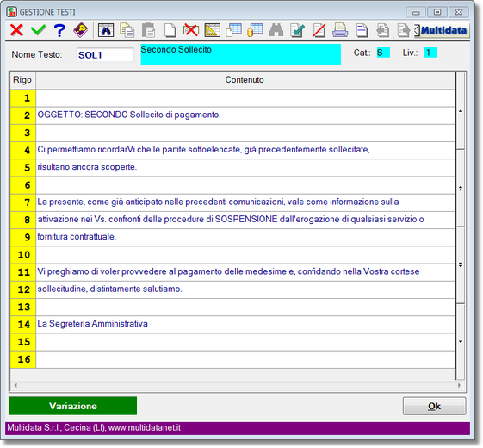Click the page with red slash icon

[319, 30]
